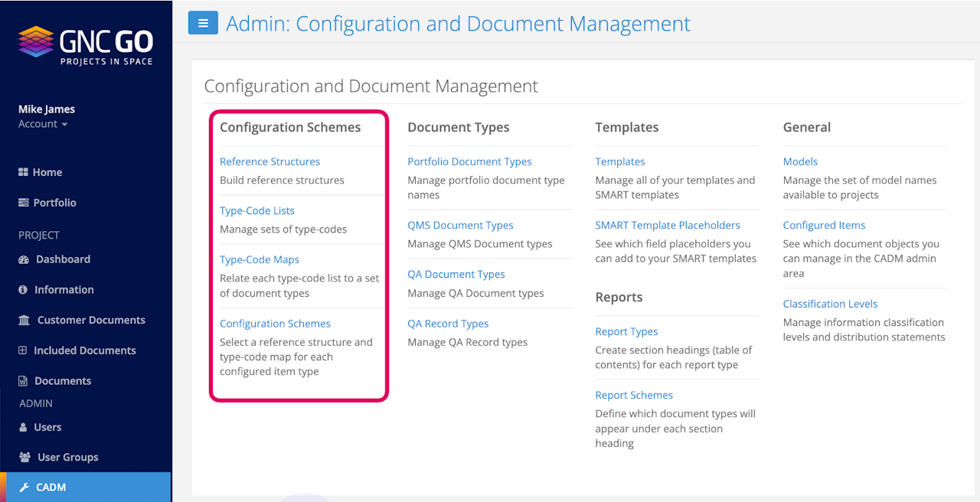Click the 'Manage QA Document types' description
The height and width of the screenshot is (502, 980).
click(475, 293)
